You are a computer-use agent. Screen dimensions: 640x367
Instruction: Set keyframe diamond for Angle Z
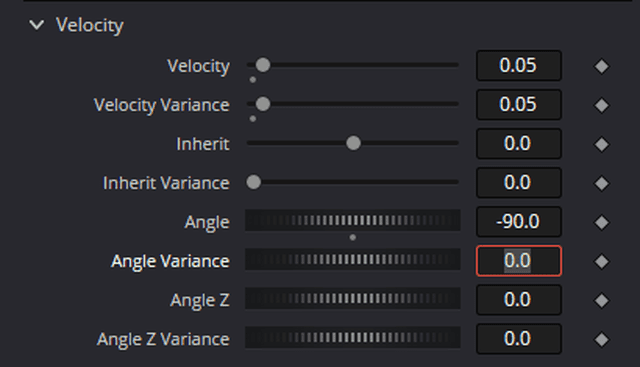(601, 300)
